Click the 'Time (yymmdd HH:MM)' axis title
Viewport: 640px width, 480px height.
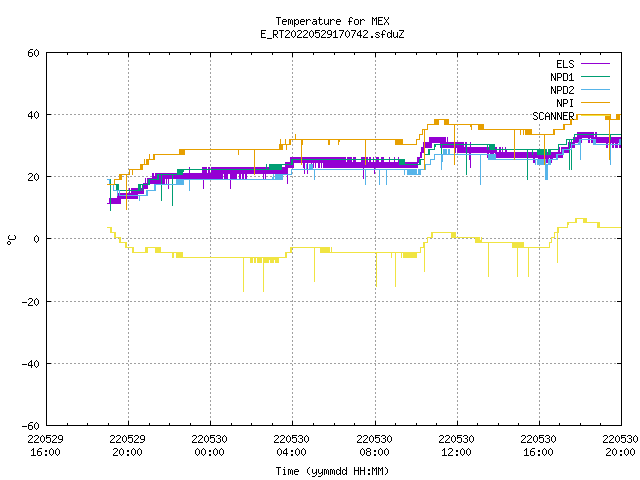click(x=332, y=471)
